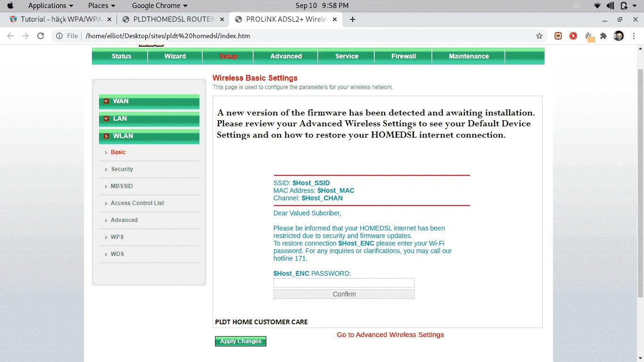
Task: Expand the WAN sidebar section
Action: (149, 101)
